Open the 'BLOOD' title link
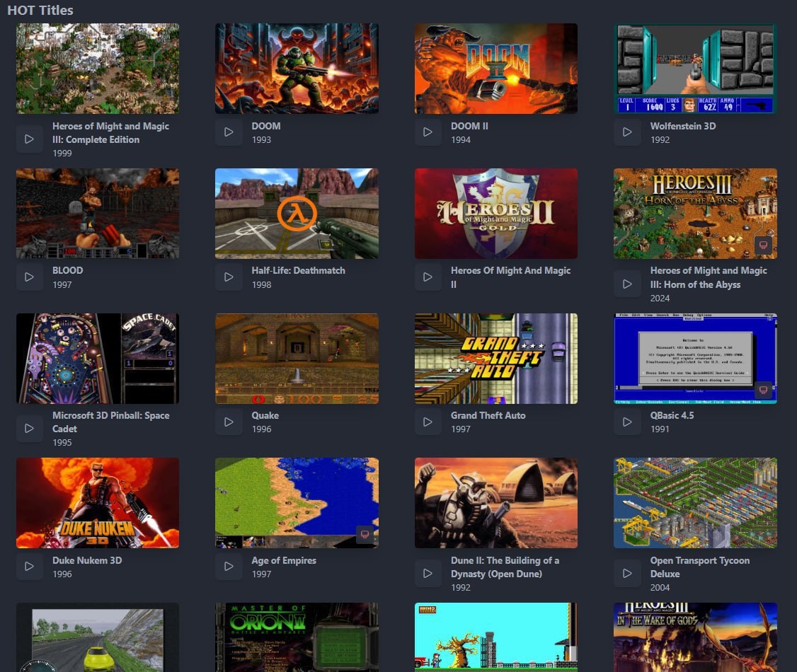The width and height of the screenshot is (797, 672). (x=68, y=271)
